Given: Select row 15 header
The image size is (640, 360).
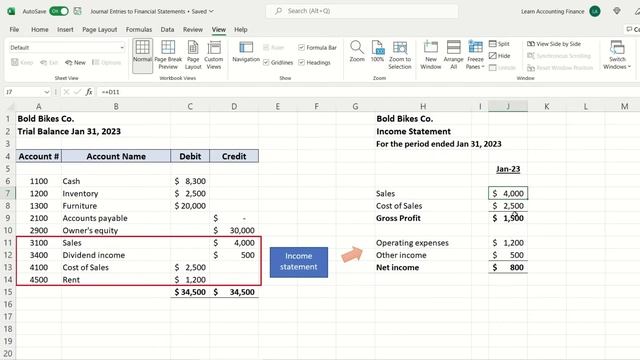Looking at the screenshot, I should (x=8, y=292).
